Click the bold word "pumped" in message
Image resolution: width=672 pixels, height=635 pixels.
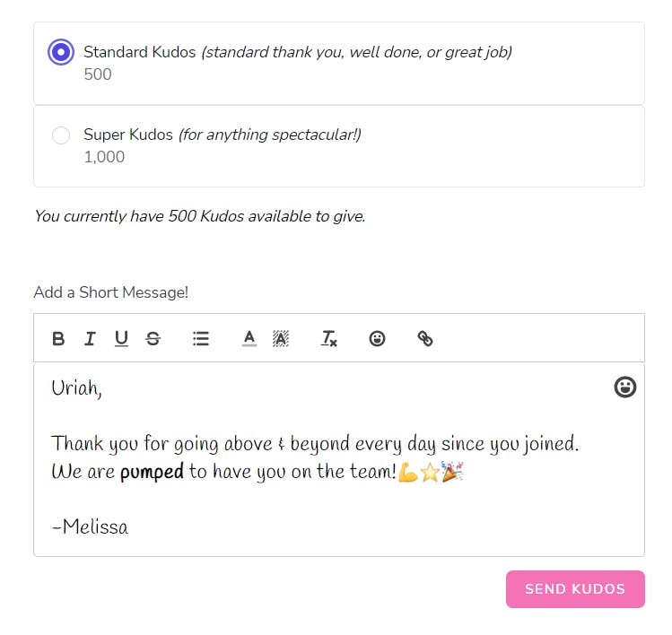pyautogui.click(x=152, y=472)
